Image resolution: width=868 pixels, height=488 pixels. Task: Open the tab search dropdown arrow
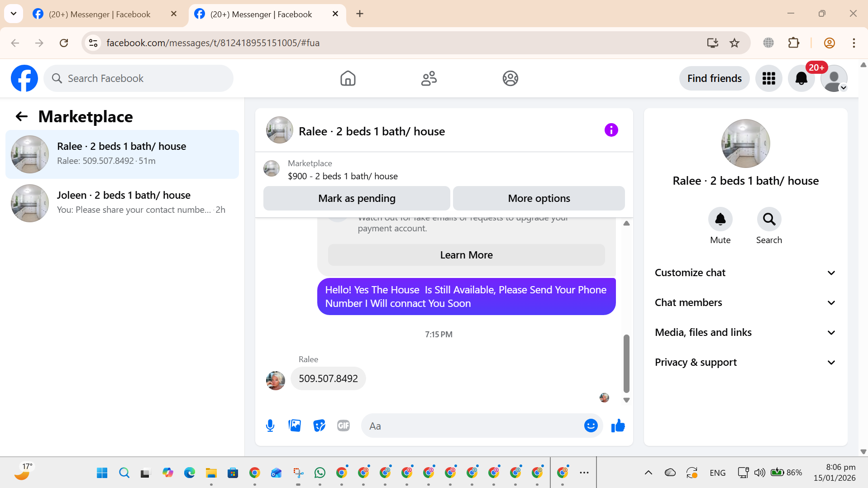click(14, 14)
